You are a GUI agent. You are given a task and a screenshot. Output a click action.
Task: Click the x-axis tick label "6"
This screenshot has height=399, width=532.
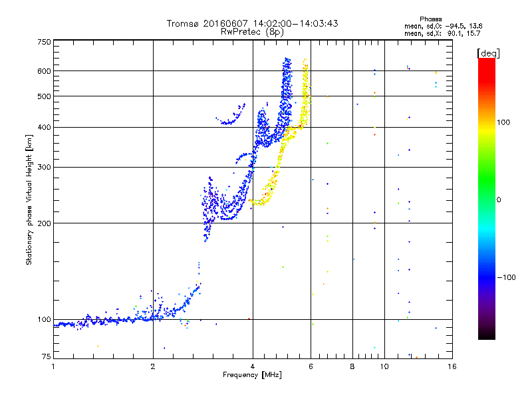pyautogui.click(x=311, y=366)
